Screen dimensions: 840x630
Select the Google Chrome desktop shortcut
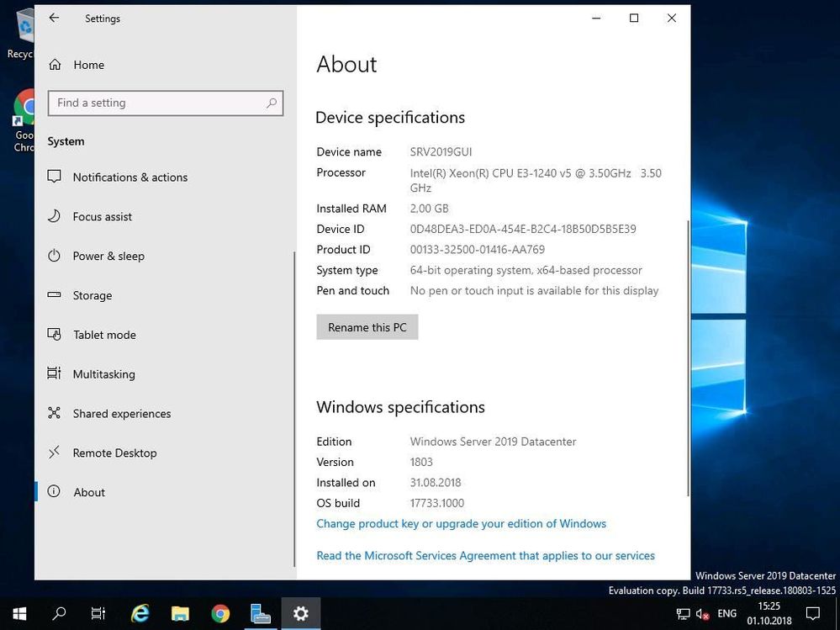pos(23,120)
